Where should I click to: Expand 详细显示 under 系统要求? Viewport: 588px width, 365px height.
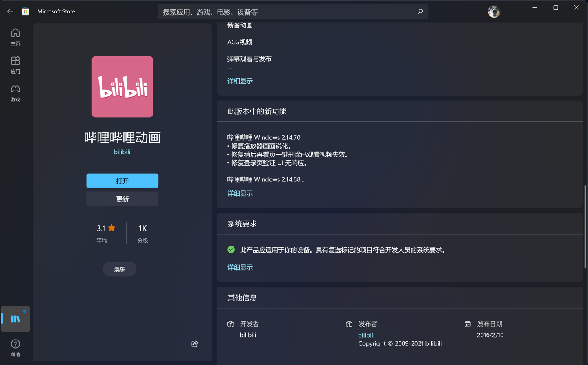240,267
